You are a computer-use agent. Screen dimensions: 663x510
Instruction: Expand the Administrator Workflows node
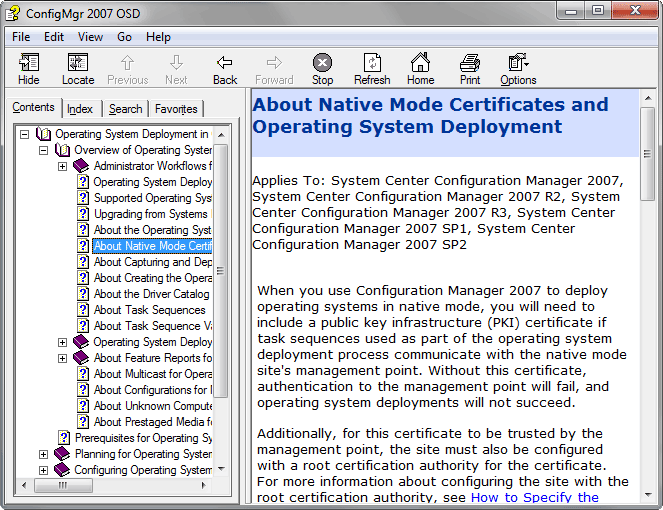click(62, 167)
